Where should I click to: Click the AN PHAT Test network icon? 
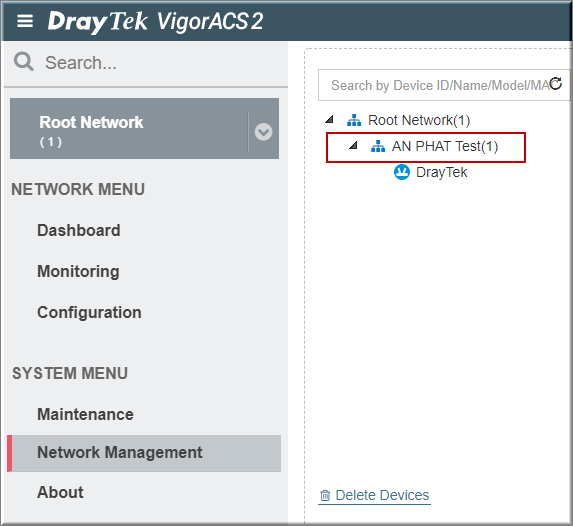point(378,146)
